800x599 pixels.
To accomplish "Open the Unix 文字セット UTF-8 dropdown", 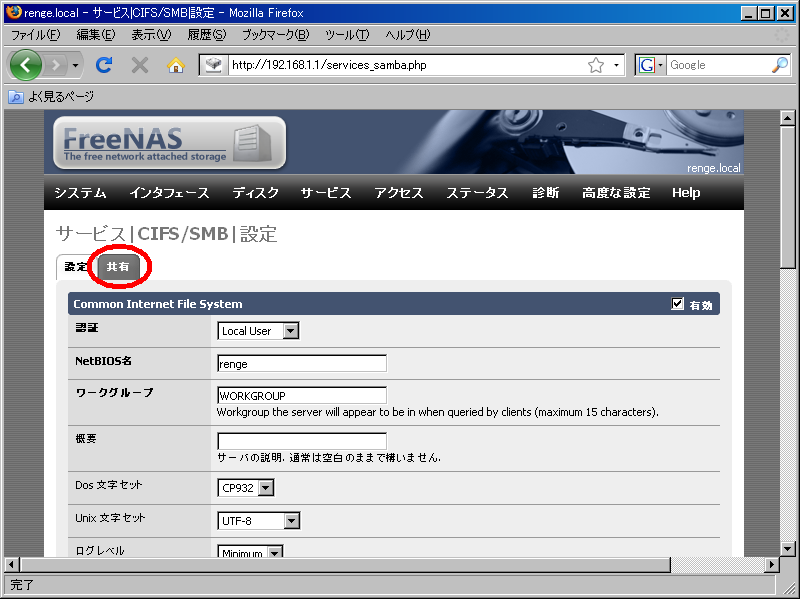I will click(258, 521).
